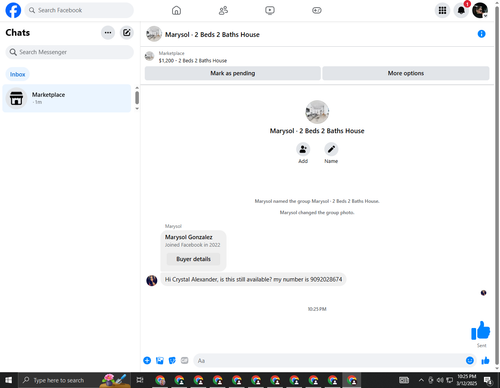
Task: Click the header group photo thumbnail
Action: [x=154, y=34]
